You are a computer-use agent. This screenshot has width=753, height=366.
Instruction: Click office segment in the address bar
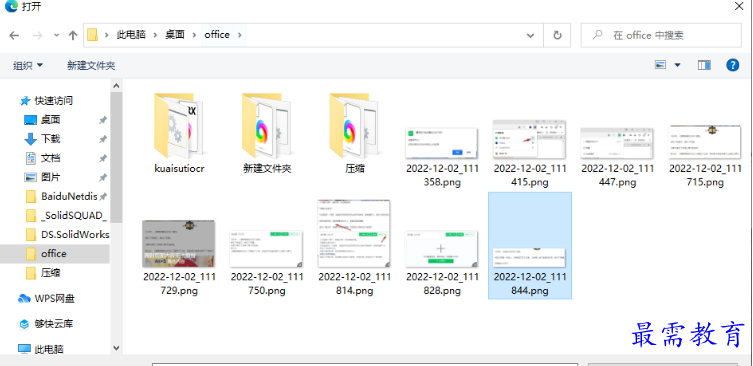[x=217, y=35]
